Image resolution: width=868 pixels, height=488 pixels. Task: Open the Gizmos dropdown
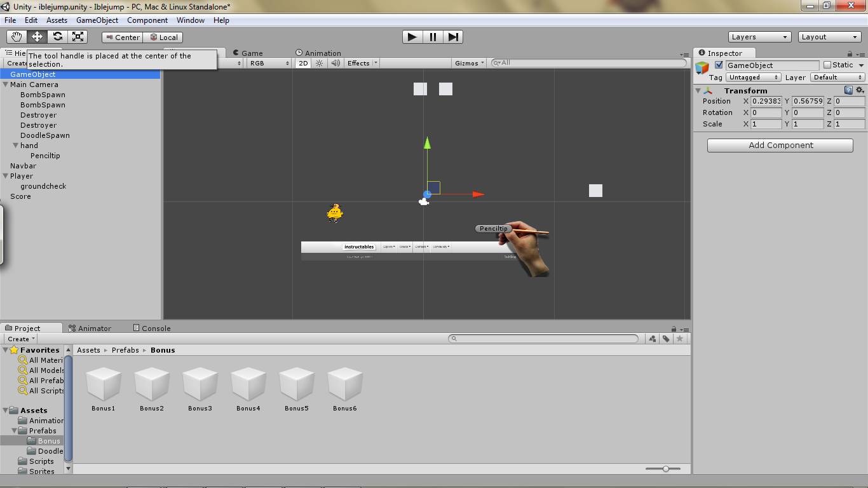click(x=470, y=63)
